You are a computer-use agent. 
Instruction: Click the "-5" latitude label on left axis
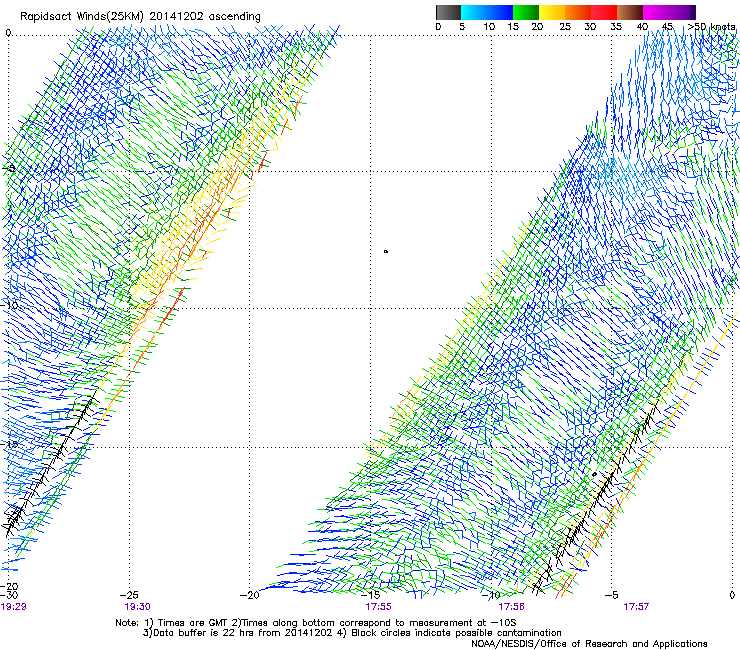(x=9, y=168)
